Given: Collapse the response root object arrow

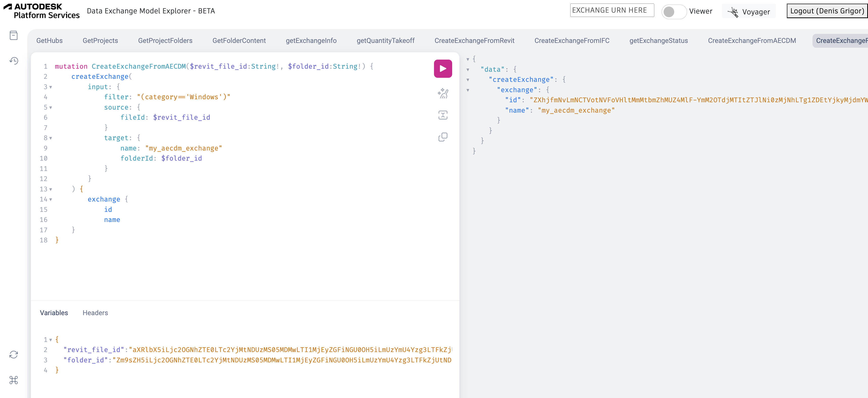Looking at the screenshot, I should coord(468,59).
